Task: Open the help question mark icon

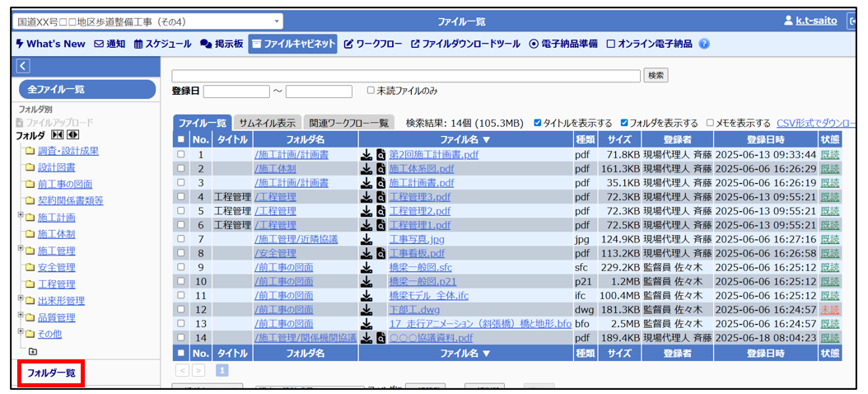Action: tap(704, 44)
